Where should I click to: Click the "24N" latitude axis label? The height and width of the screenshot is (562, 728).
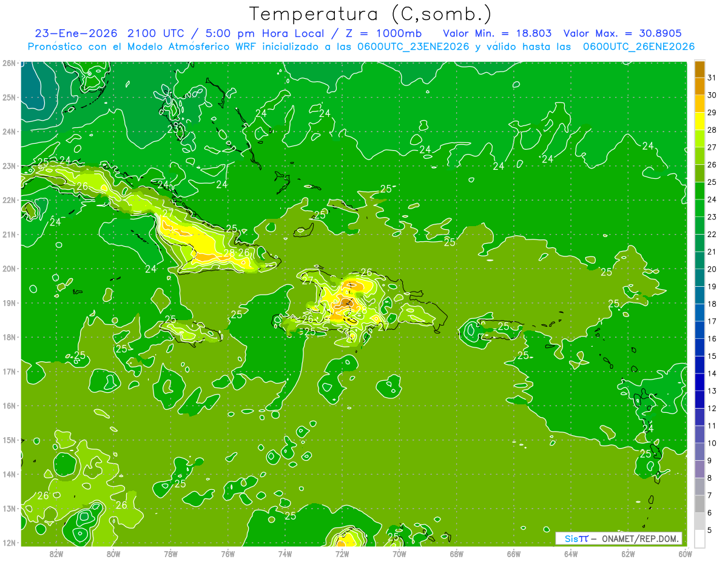(x=9, y=132)
